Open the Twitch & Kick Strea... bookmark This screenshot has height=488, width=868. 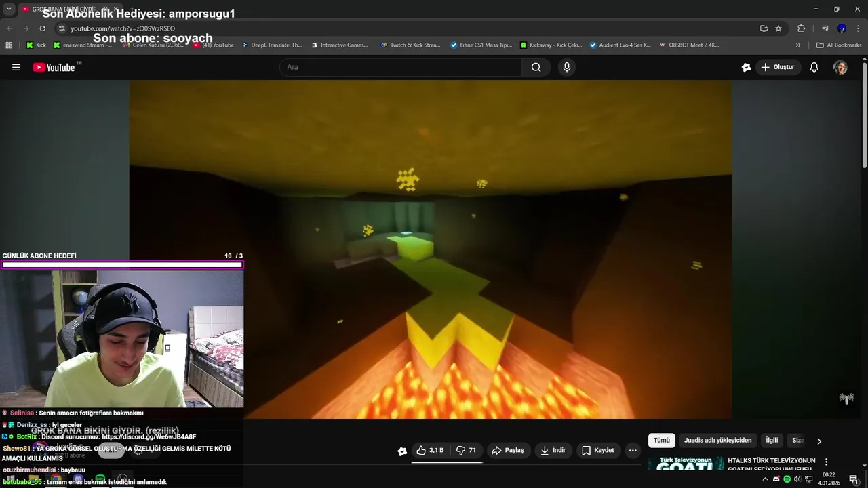[x=410, y=45]
